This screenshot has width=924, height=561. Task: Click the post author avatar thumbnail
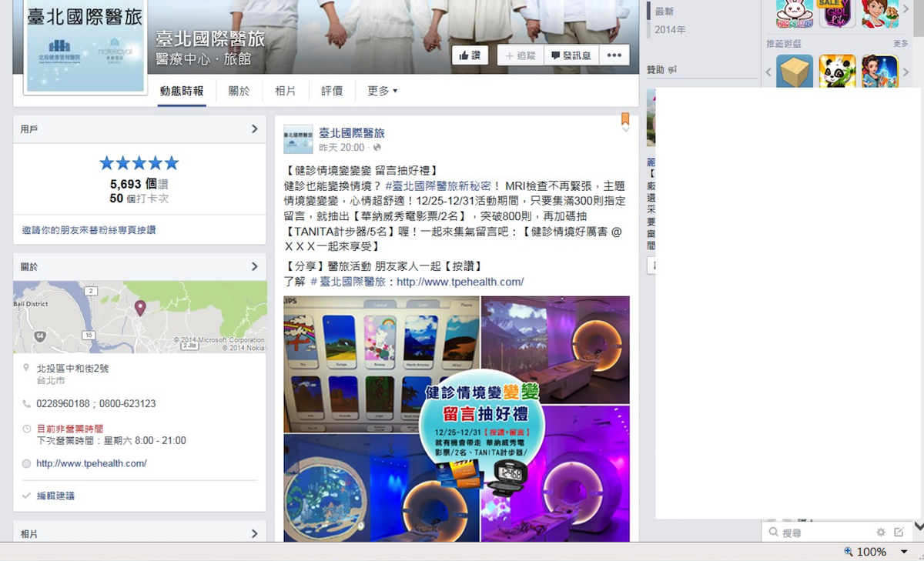298,139
